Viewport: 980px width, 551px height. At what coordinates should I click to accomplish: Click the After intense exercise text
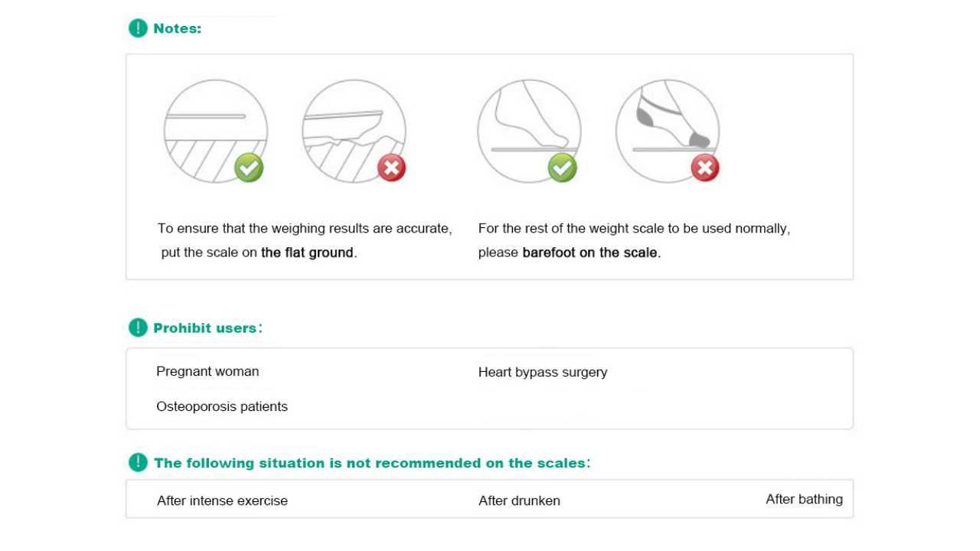[x=222, y=500]
